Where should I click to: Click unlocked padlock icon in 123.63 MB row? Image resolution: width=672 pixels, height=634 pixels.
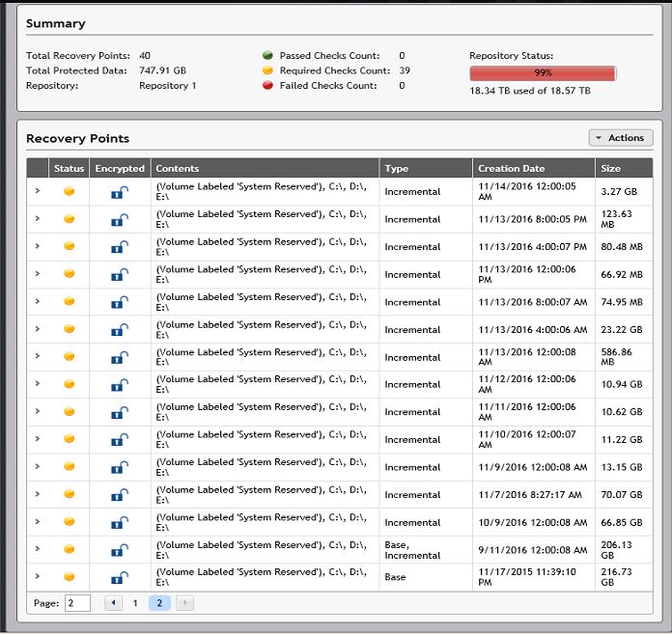click(x=120, y=220)
